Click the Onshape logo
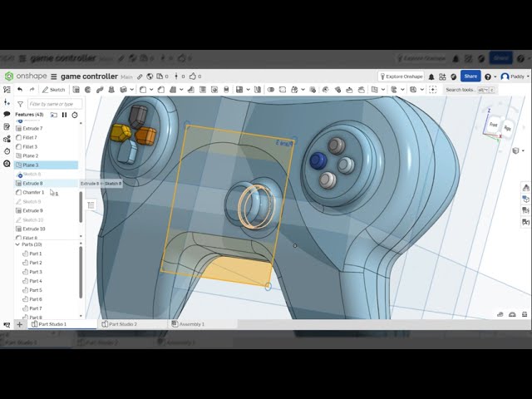The width and height of the screenshot is (532, 399). [x=26, y=76]
